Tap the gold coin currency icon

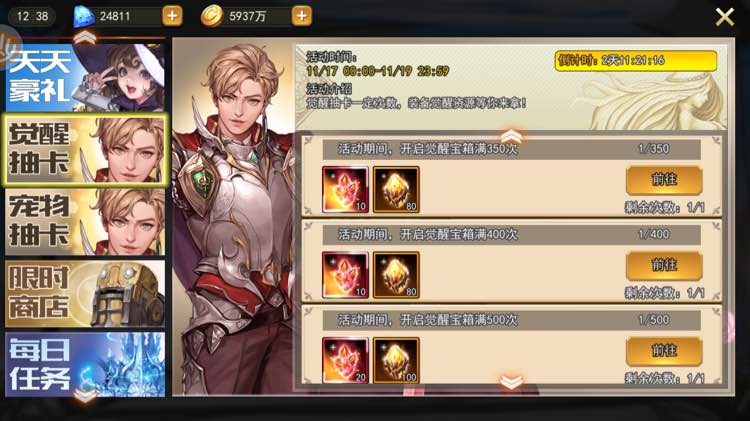tap(212, 16)
